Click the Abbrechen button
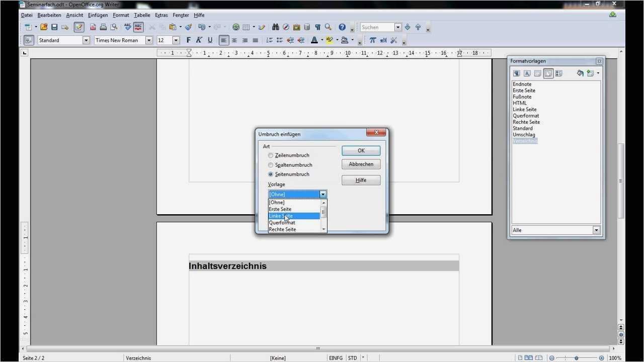 361,164
